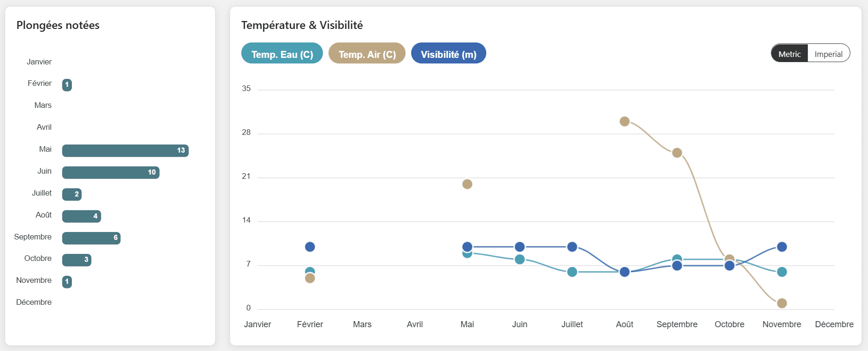Click the Juillet bar with 2 dives
The image size is (868, 351).
pyautogui.click(x=72, y=194)
